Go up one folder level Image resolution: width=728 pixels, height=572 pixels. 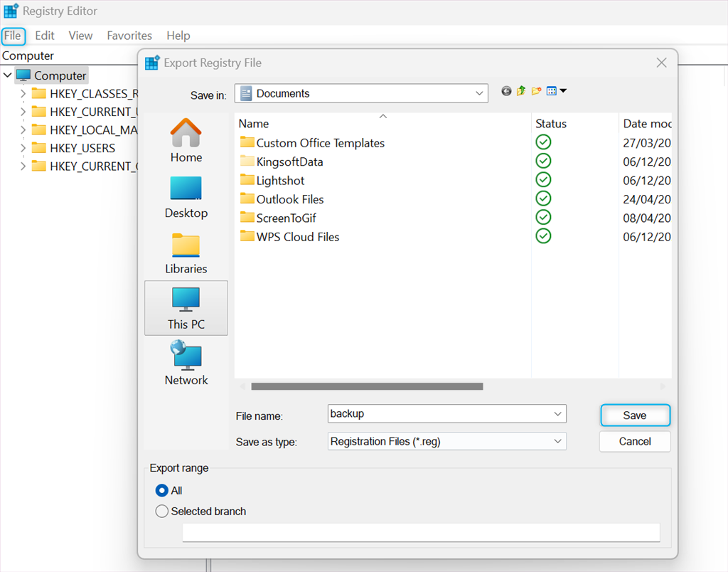[x=521, y=91]
